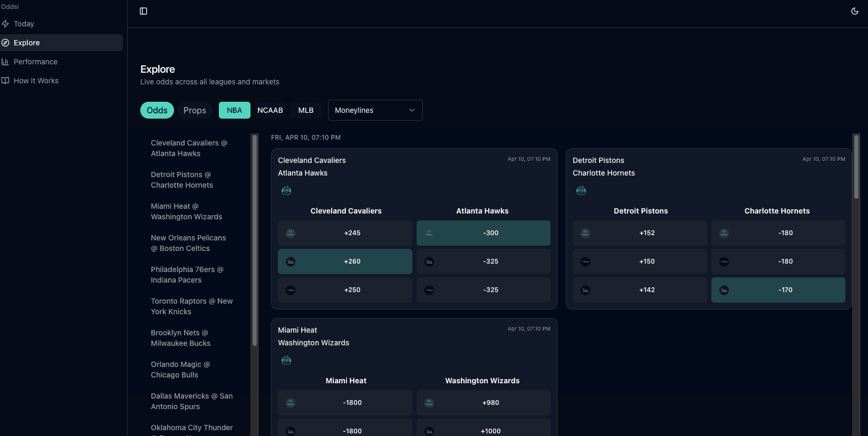
Task: Open Performance in the sidebar
Action: click(61, 62)
